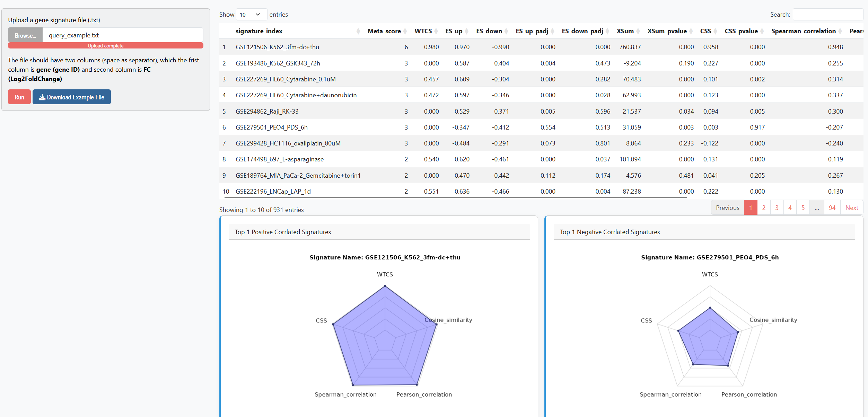Sort by CSS_pvalue column arrows
868x417 pixels.
tap(762, 31)
